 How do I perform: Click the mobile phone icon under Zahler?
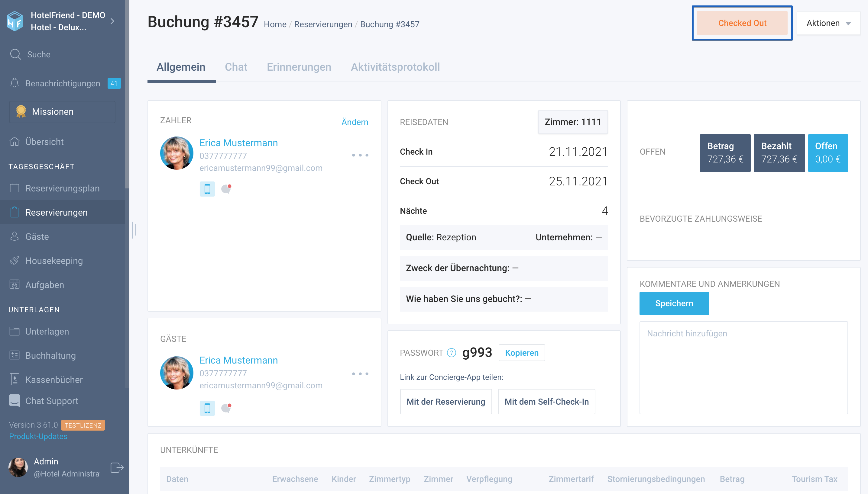tap(207, 189)
